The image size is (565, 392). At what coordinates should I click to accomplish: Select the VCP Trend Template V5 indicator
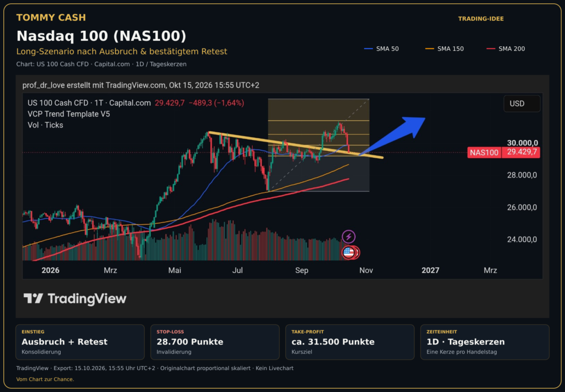click(x=69, y=114)
